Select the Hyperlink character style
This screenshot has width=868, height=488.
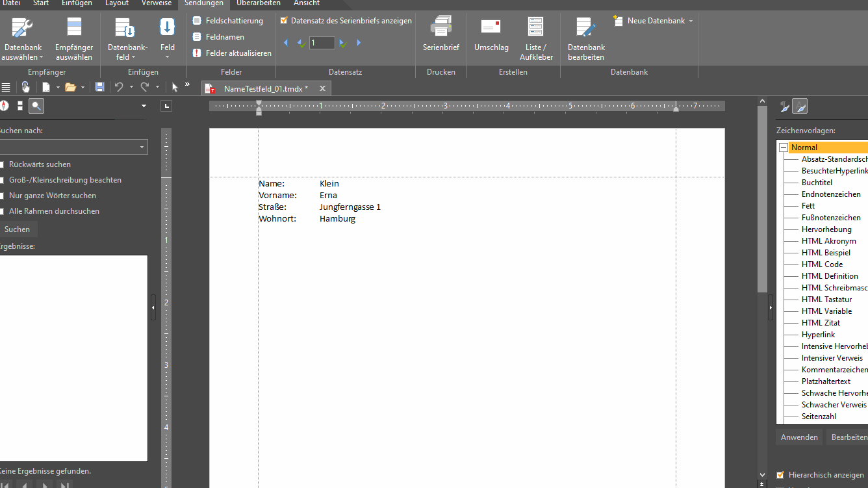[x=818, y=335]
